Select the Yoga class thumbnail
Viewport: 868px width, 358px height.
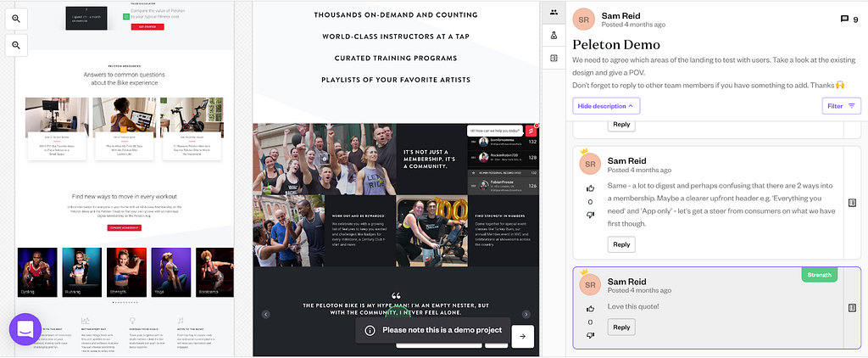(171, 272)
